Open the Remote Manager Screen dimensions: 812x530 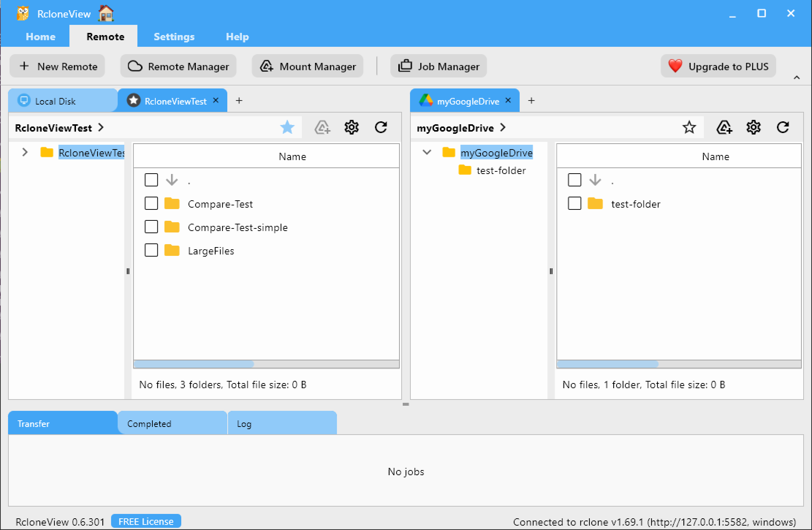tap(178, 66)
